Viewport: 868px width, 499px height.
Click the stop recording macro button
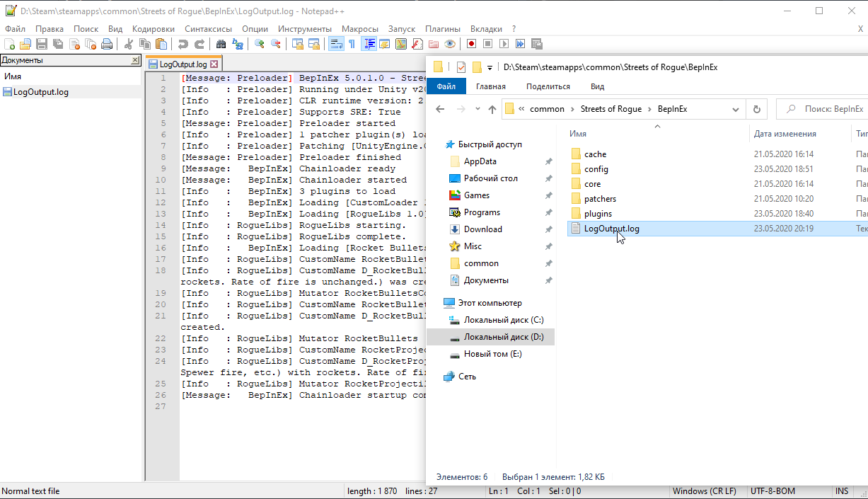point(488,44)
